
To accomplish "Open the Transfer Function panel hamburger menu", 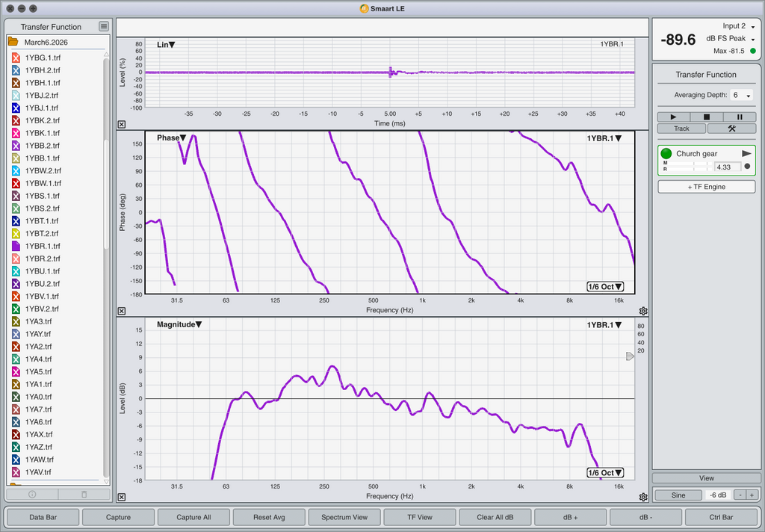I will click(104, 27).
